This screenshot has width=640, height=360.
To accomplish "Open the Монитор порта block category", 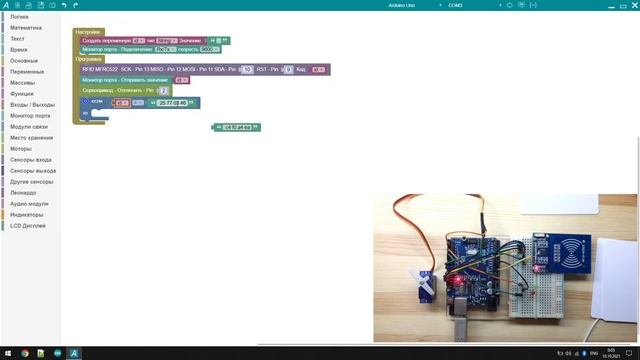I will click(x=30, y=116).
